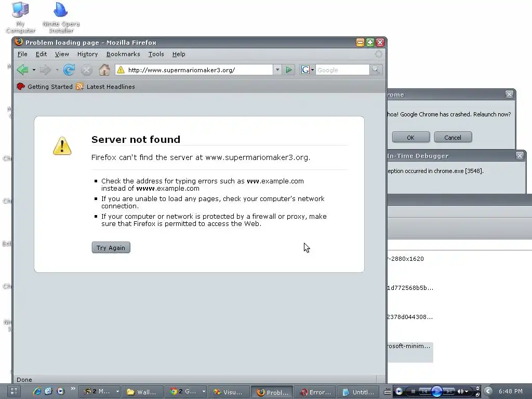Image resolution: width=532 pixels, height=399 pixels.
Task: Switch to the Wall... folder taskbar button
Action: (x=142, y=392)
